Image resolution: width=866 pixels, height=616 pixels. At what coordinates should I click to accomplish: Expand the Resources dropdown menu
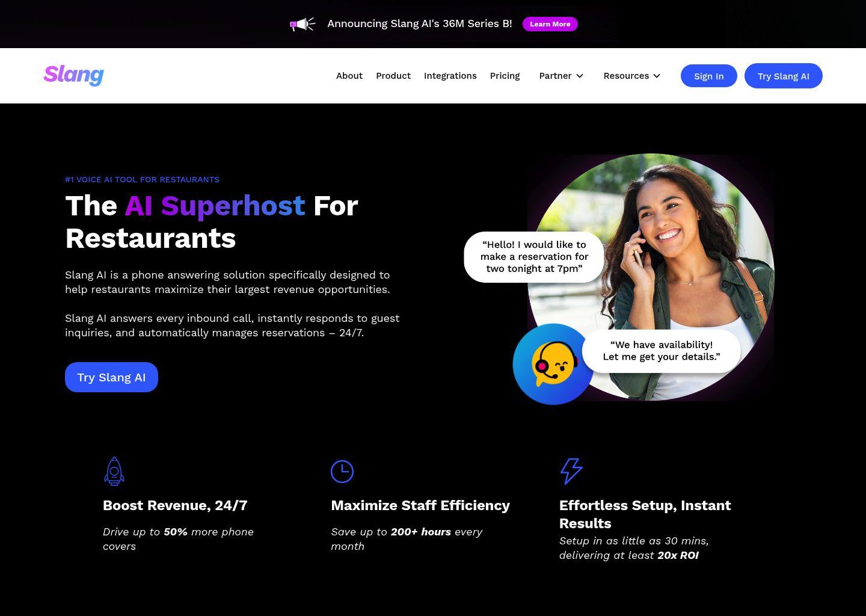631,76
